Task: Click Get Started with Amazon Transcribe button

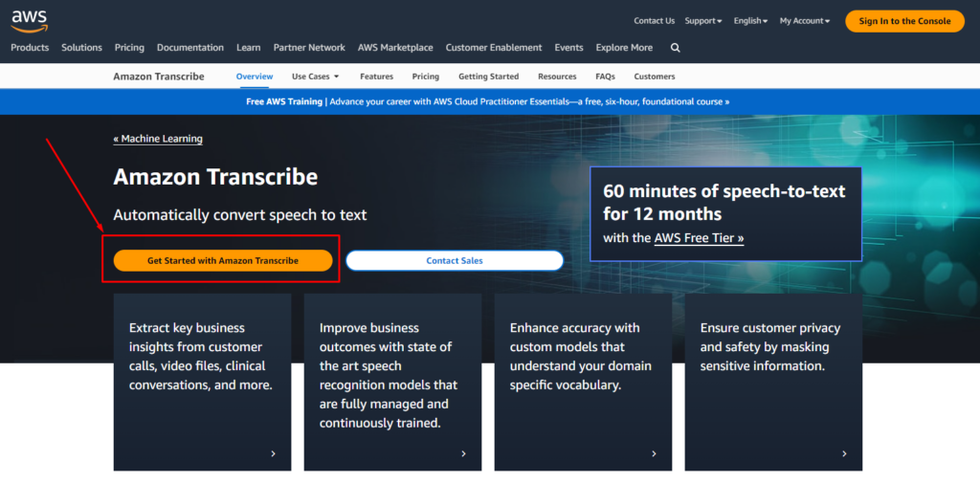Action: pos(222,260)
